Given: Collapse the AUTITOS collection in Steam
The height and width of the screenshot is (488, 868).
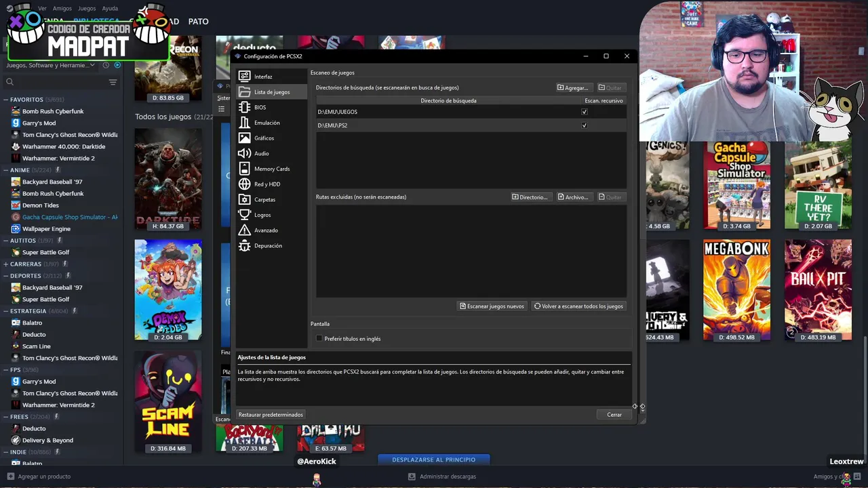Looking at the screenshot, I should click(x=5, y=241).
